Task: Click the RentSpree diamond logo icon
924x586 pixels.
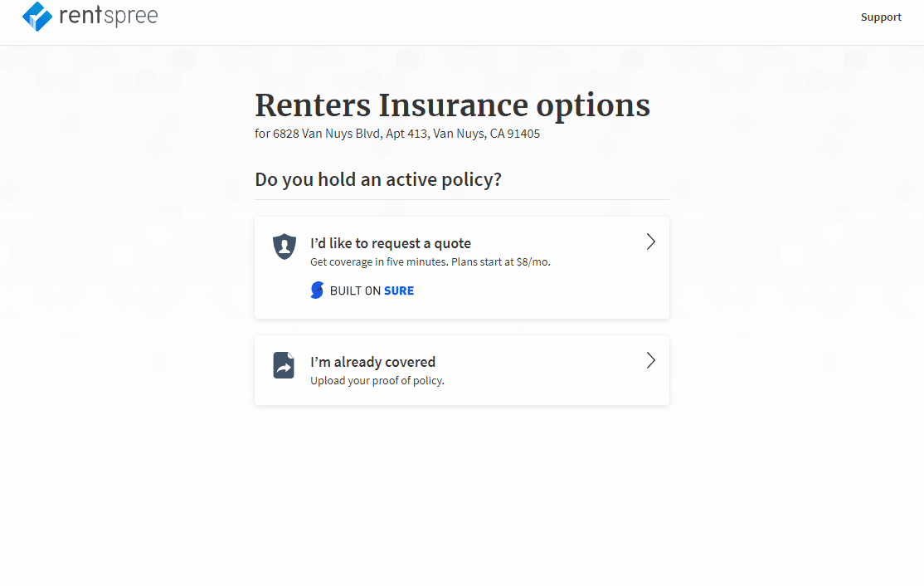Action: [x=35, y=16]
